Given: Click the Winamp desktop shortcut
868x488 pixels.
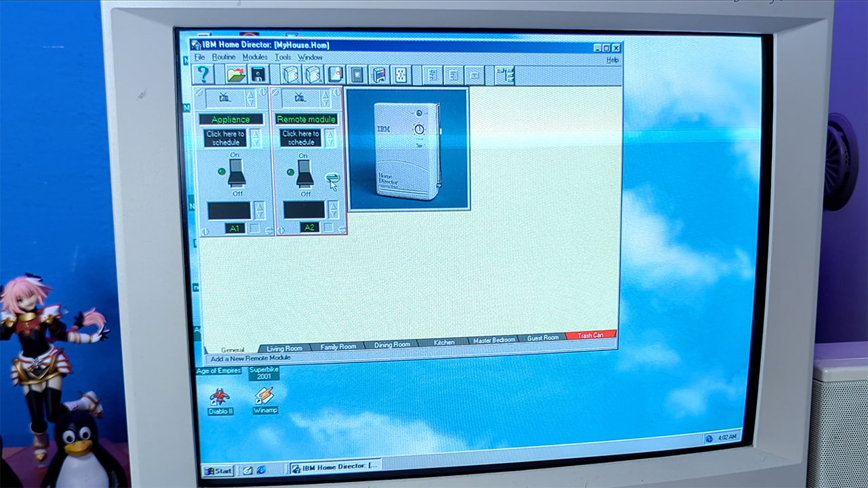Looking at the screenshot, I should pyautogui.click(x=264, y=401).
